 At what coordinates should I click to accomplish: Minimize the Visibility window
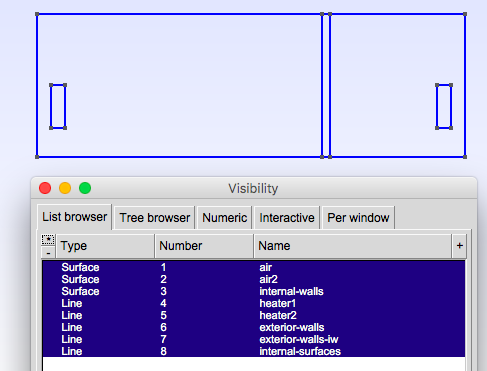coord(65,188)
